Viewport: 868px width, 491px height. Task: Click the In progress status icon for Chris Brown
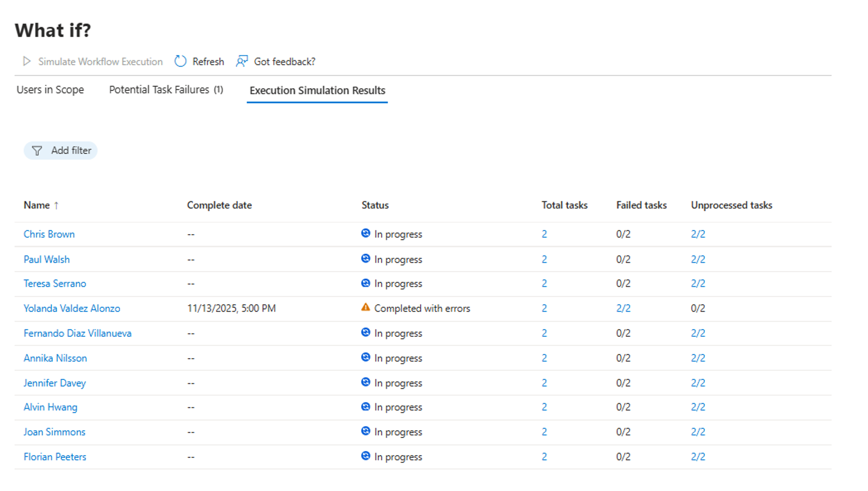pyautogui.click(x=365, y=233)
